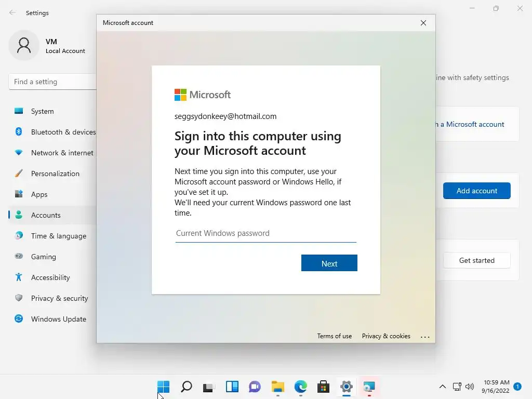Go back with the Settings back arrow
This screenshot has height=399, width=532.
tap(12, 12)
